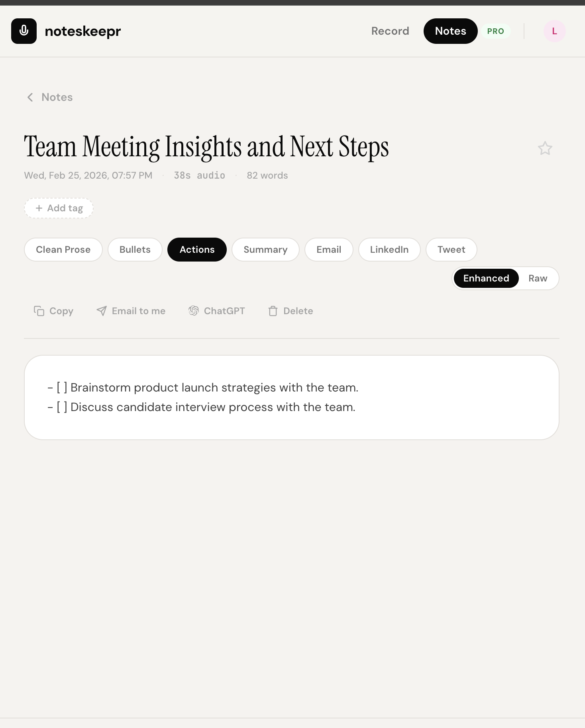Switch the view to Raw
This screenshot has height=728, width=585.
click(x=538, y=278)
